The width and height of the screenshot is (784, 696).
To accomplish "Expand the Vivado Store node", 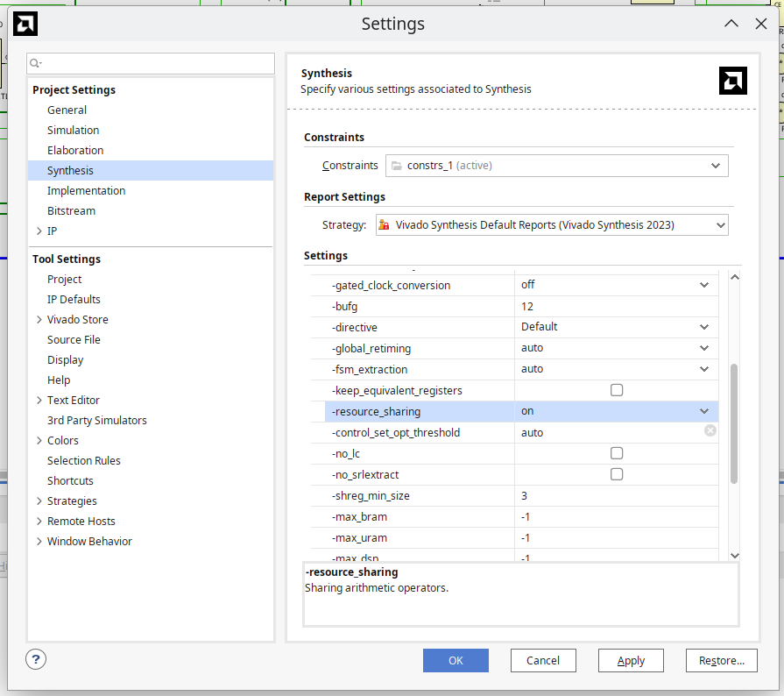I will click(39, 320).
